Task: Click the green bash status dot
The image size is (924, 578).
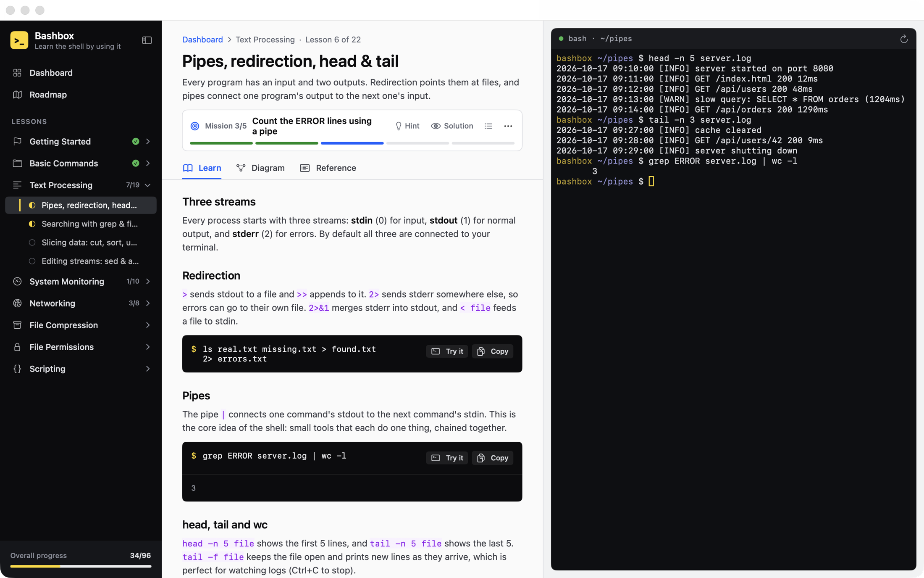Action: 561,39
